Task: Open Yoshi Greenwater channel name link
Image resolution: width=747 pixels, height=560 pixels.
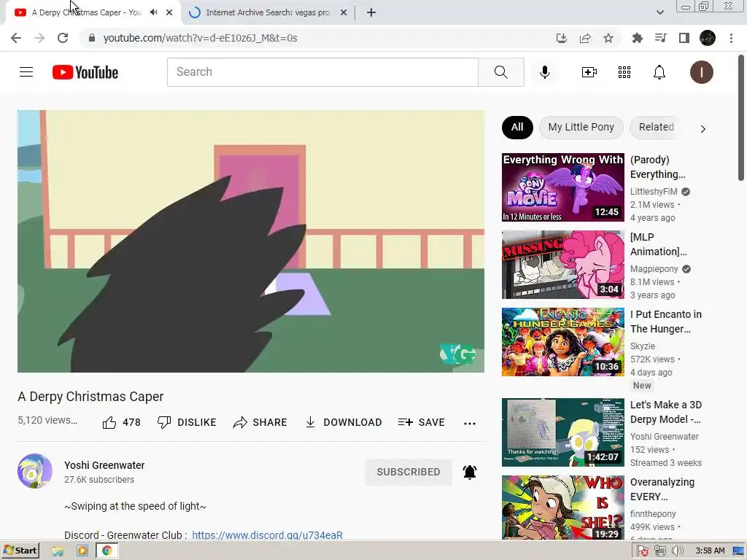Action: (x=104, y=465)
